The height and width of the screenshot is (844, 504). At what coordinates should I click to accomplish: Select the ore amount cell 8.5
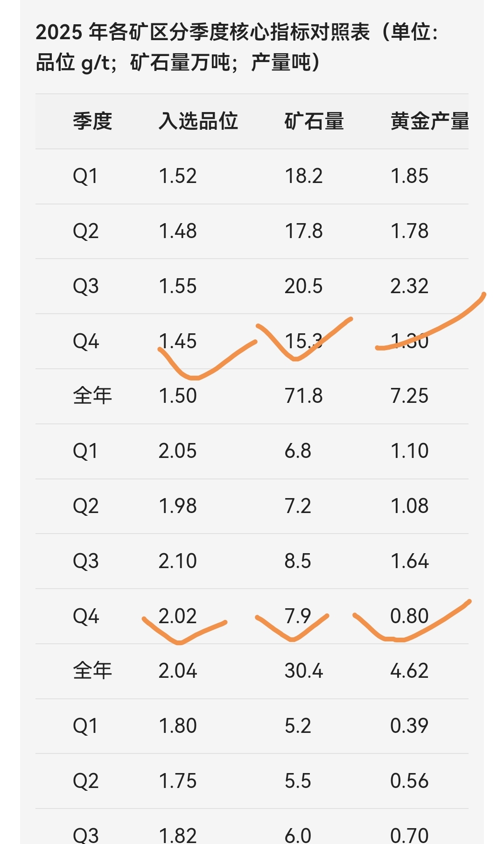coord(298,561)
